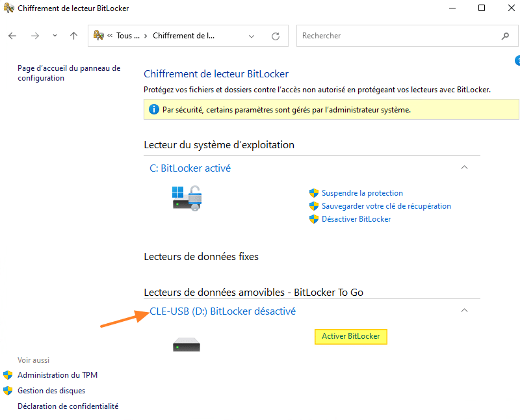Click 'CLE-USB (D:) BitLocker désactivé' heading
The width and height of the screenshot is (520, 420).
pos(222,311)
